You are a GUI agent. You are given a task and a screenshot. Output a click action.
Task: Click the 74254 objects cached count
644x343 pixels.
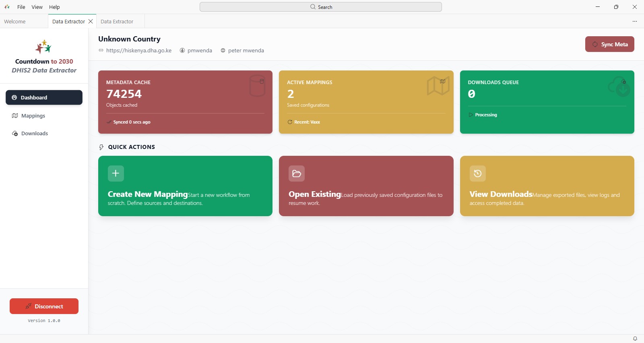124,94
